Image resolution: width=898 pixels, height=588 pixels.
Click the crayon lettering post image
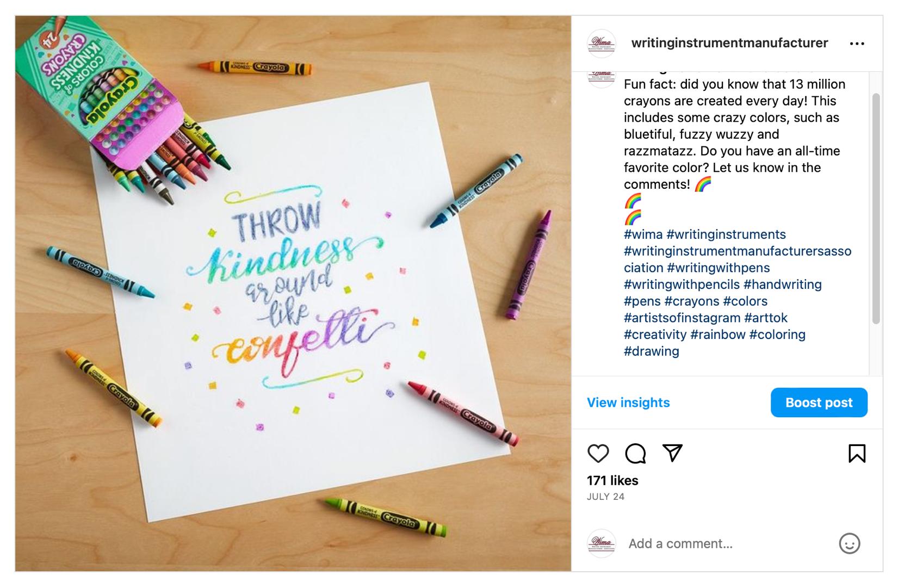293,293
